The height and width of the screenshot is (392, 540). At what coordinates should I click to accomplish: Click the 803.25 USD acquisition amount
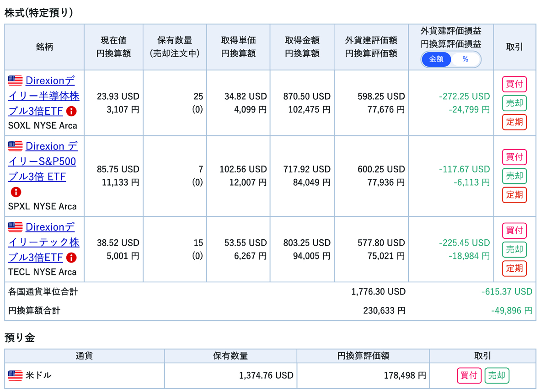307,243
